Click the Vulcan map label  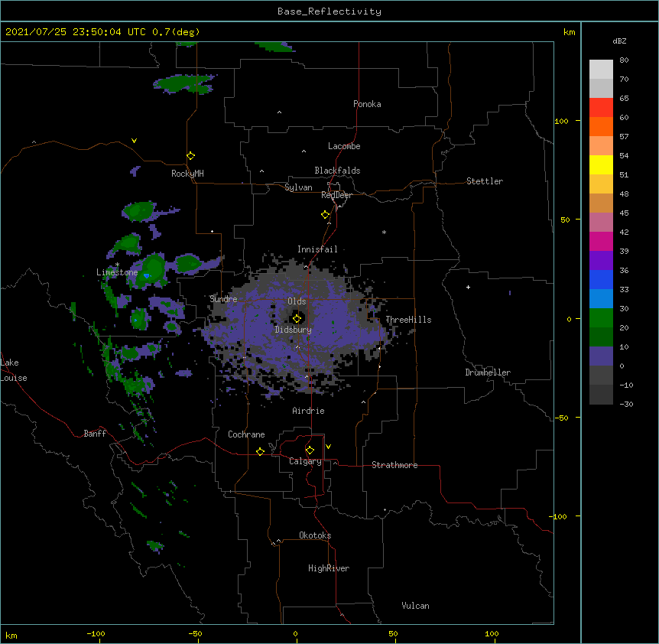(x=415, y=605)
